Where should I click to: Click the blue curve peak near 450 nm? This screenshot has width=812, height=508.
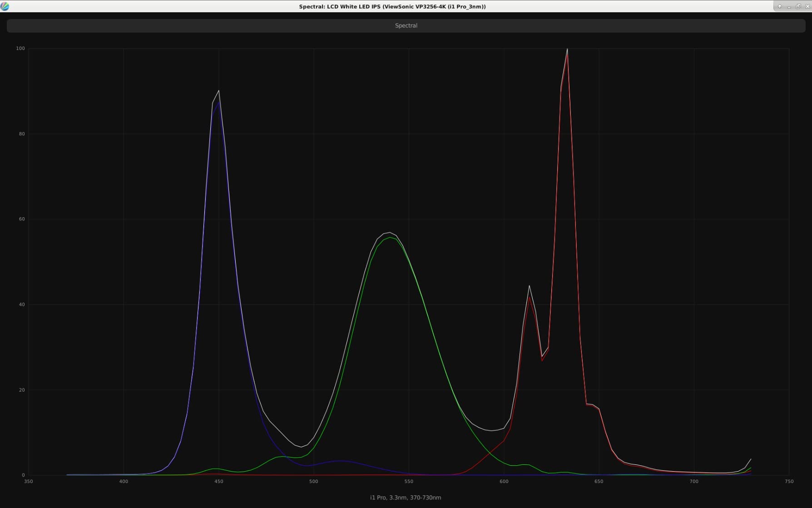218,103
